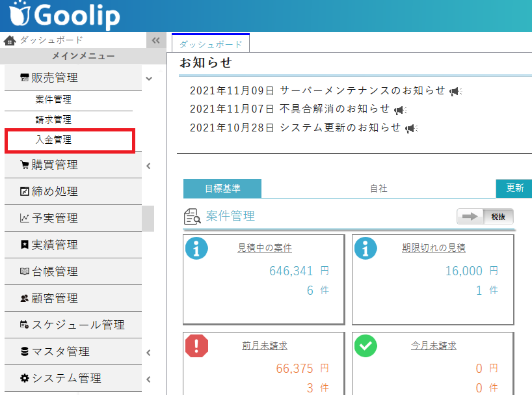
Task: Click the 6 件 count on 見積中の案件
Action: pyautogui.click(x=318, y=290)
